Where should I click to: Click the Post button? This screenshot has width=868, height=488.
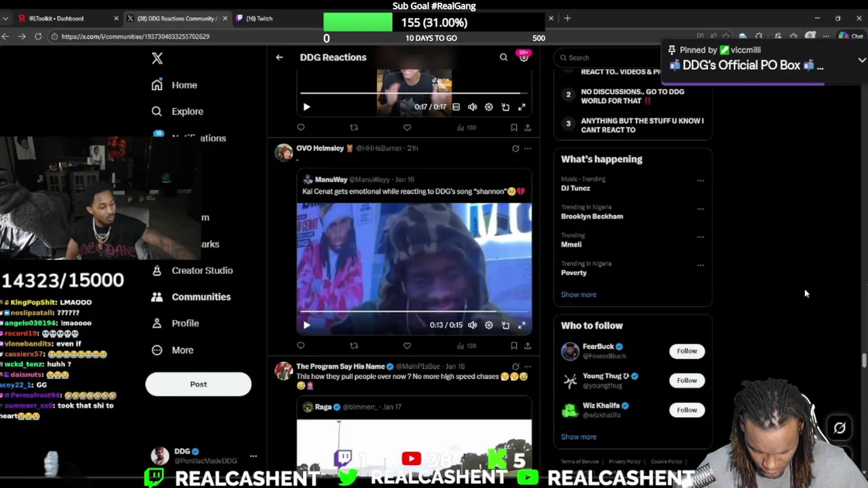tap(198, 384)
